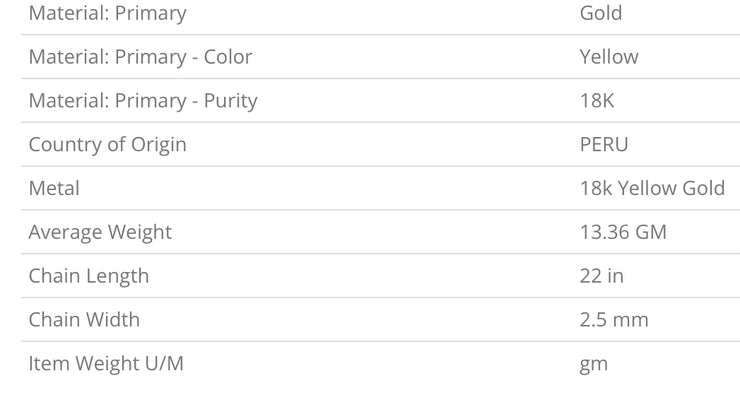Click the divider line below the Chain Length row
This screenshot has width=740, height=395.
click(x=380, y=297)
